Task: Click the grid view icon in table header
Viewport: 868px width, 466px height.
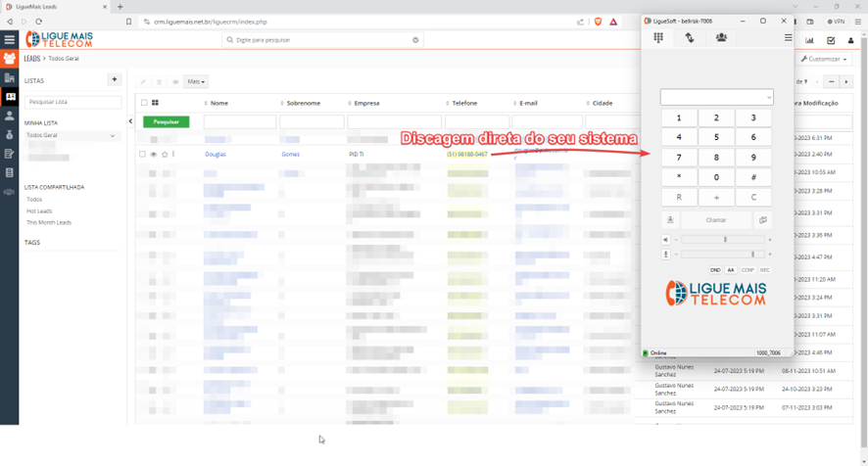Action: (x=155, y=103)
